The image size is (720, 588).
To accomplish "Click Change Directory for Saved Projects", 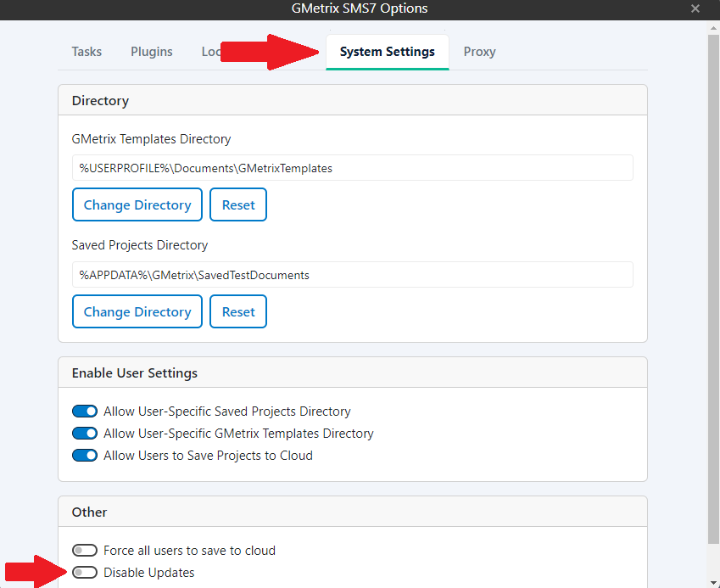I will click(137, 312).
